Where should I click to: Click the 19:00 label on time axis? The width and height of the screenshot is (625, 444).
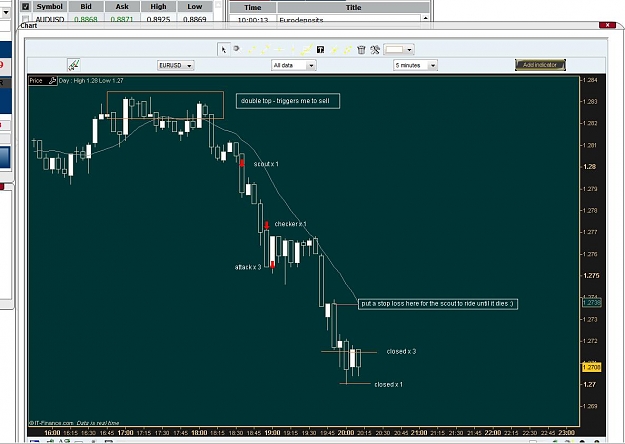[x=272, y=433]
